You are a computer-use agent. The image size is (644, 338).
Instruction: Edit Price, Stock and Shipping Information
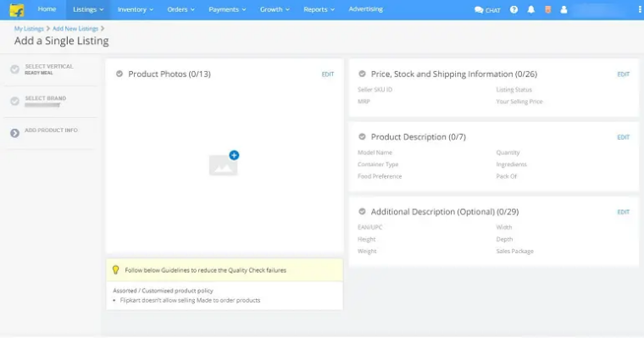pyautogui.click(x=623, y=75)
